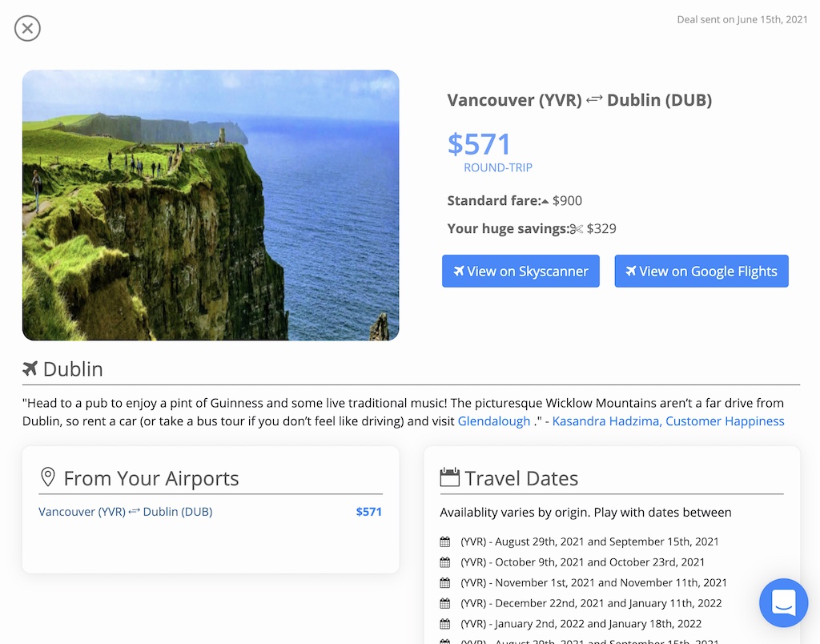The height and width of the screenshot is (644, 820).
Task: Click calendar icon for November 1st date range
Action: 445,583
